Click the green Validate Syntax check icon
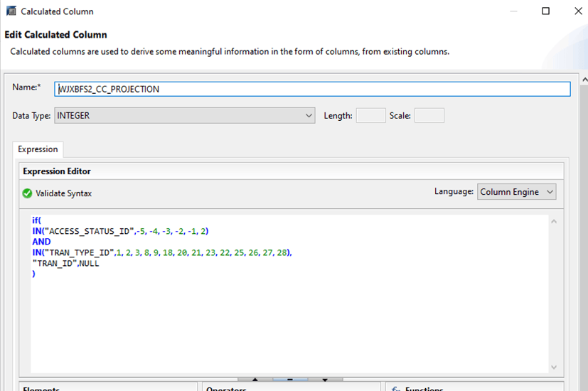This screenshot has height=391, width=588. coord(27,193)
